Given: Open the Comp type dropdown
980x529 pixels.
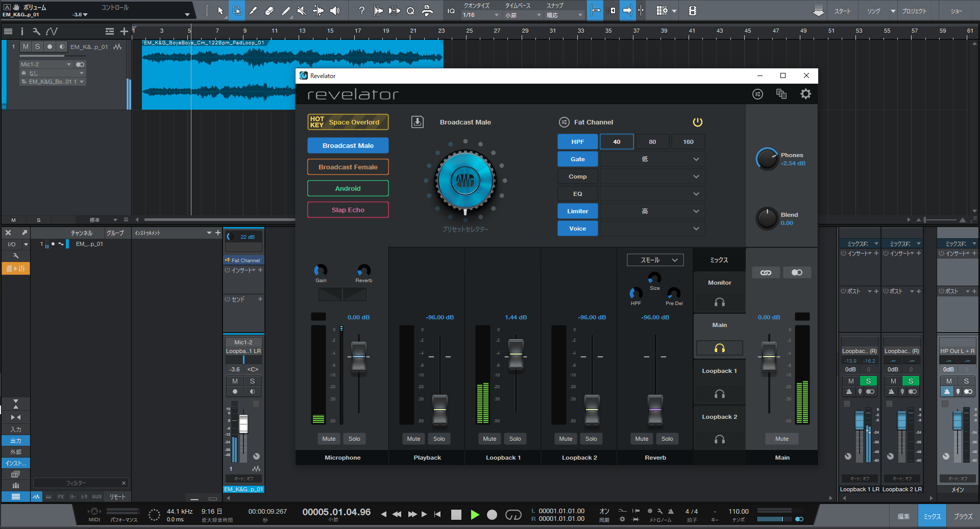Looking at the screenshot, I should (x=652, y=177).
